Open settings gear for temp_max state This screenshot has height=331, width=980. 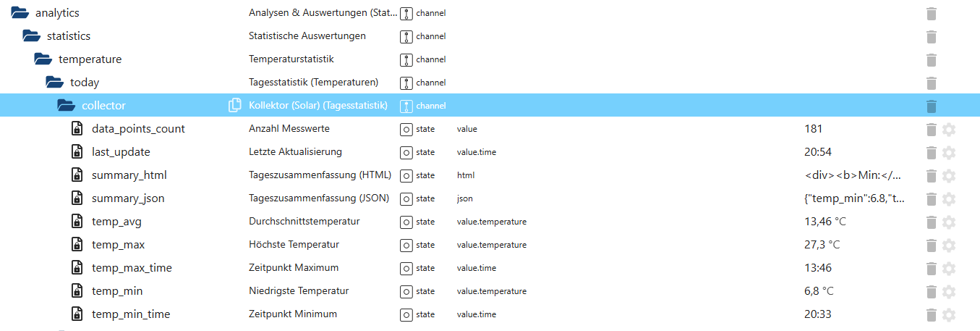click(949, 245)
